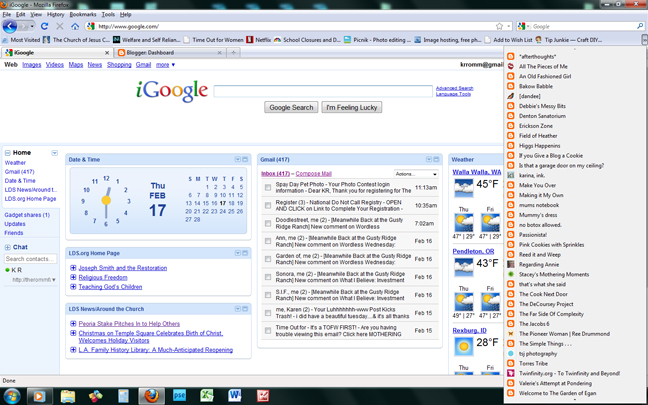This screenshot has width=648, height=405.
Task: Open Word from the taskbar
Action: (234, 396)
